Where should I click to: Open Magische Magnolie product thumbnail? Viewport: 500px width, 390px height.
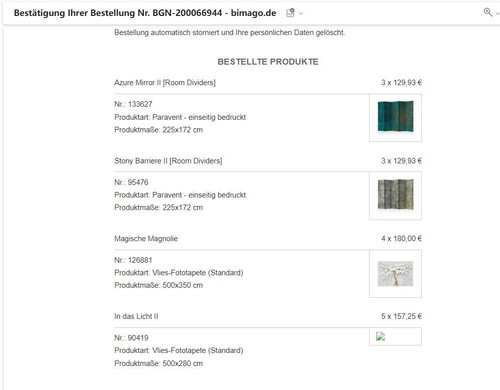click(x=395, y=273)
